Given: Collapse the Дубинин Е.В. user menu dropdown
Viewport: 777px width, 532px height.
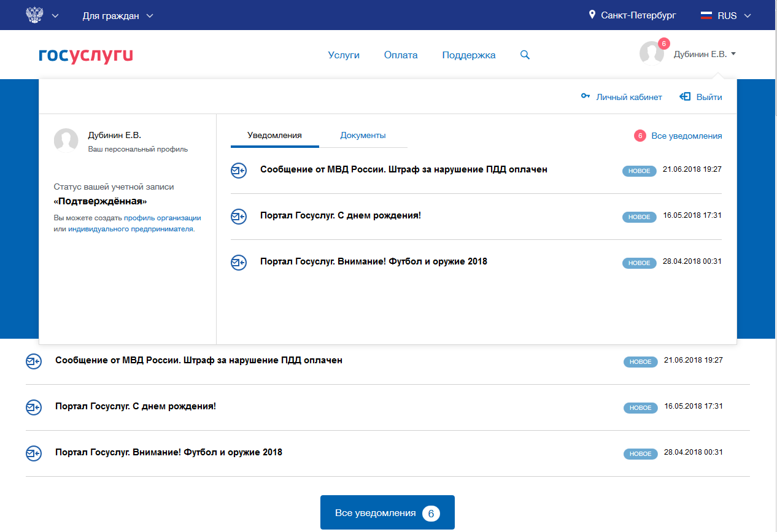Looking at the screenshot, I should [x=705, y=54].
